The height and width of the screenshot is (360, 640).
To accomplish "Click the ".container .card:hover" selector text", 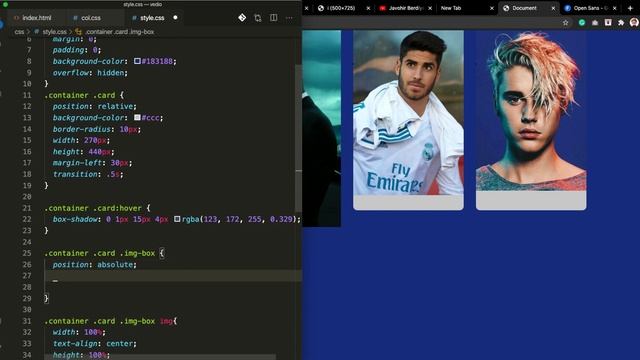I will (93, 208).
